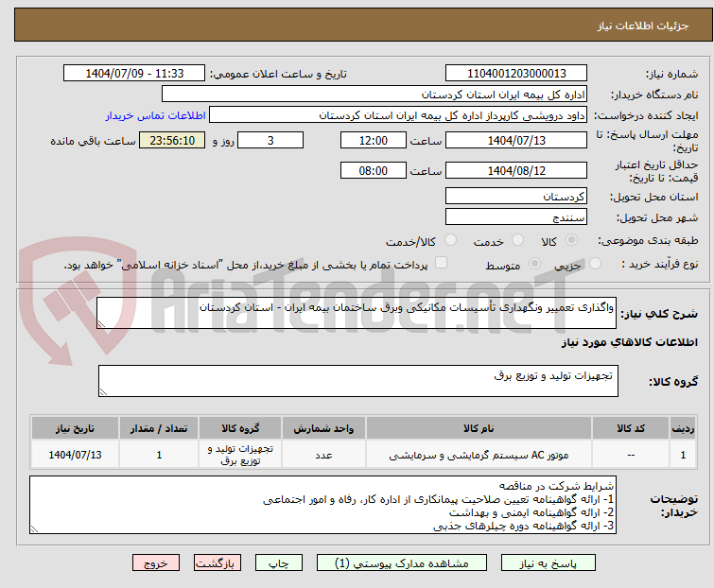Click the «استان محل تحویل» field
This screenshot has width=714, height=588.
point(515,197)
